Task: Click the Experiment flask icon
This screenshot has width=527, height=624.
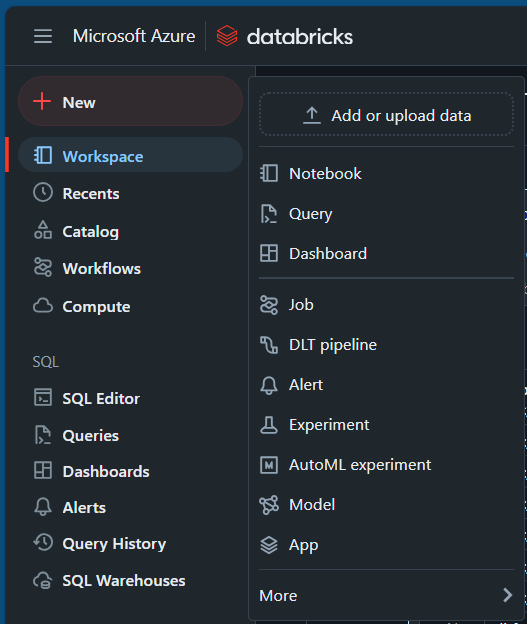Action: (269, 425)
